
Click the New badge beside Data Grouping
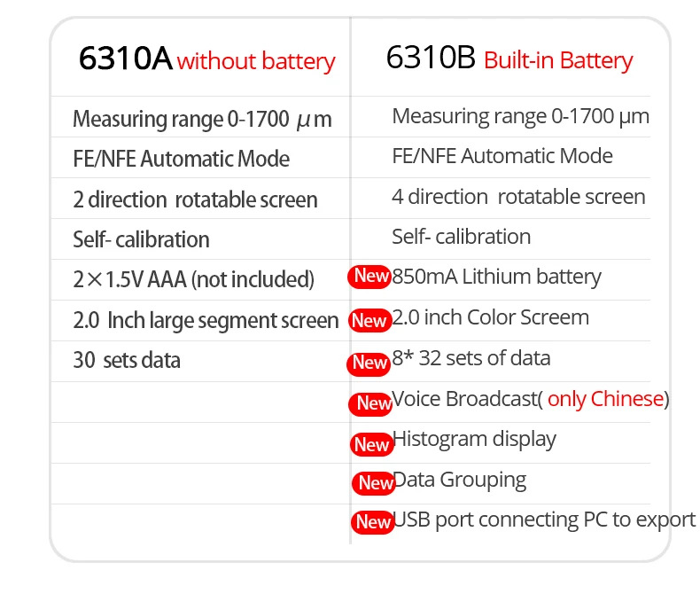click(374, 483)
